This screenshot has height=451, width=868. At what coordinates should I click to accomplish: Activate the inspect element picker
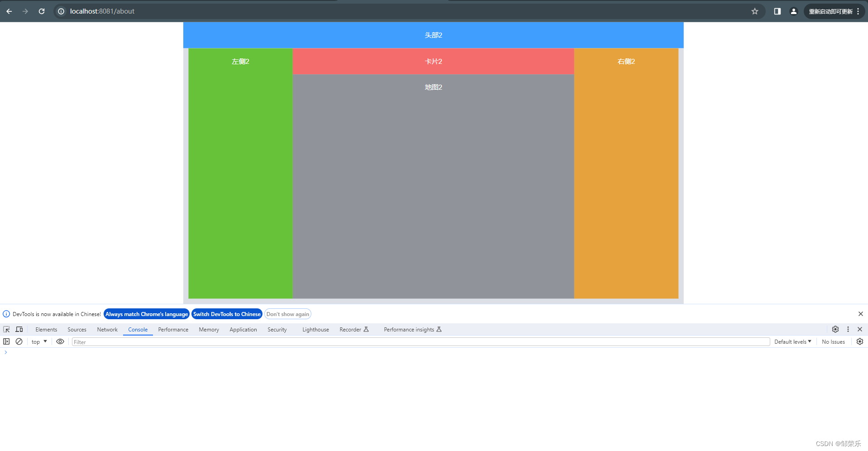click(6, 330)
